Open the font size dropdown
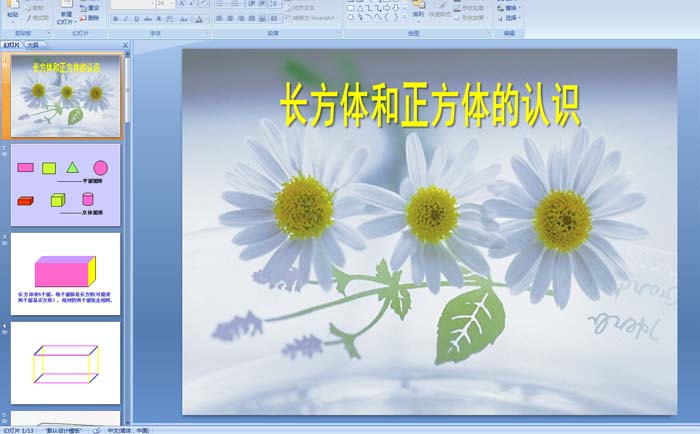Screen dimensions: 700x434 point(172,4)
